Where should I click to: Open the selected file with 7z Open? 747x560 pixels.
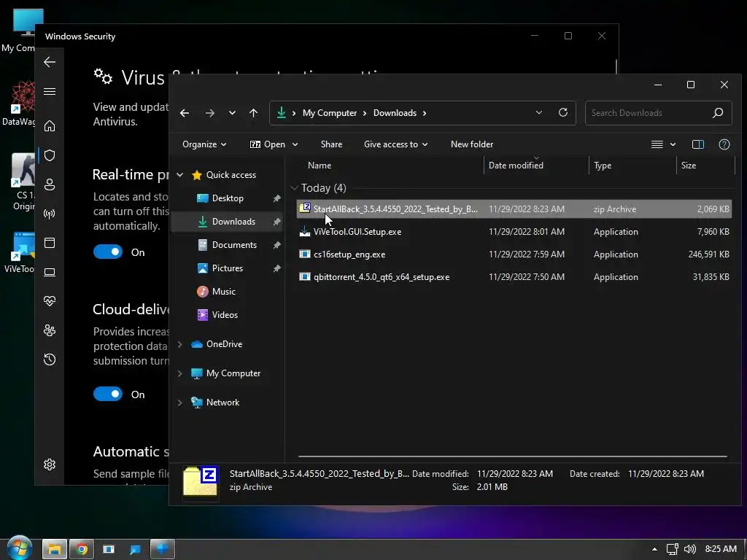pyautogui.click(x=267, y=144)
